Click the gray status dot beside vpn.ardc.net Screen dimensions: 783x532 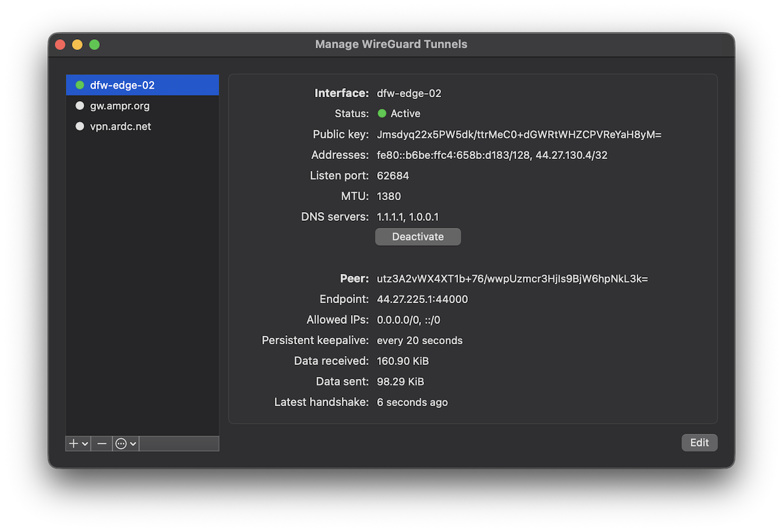coord(80,126)
